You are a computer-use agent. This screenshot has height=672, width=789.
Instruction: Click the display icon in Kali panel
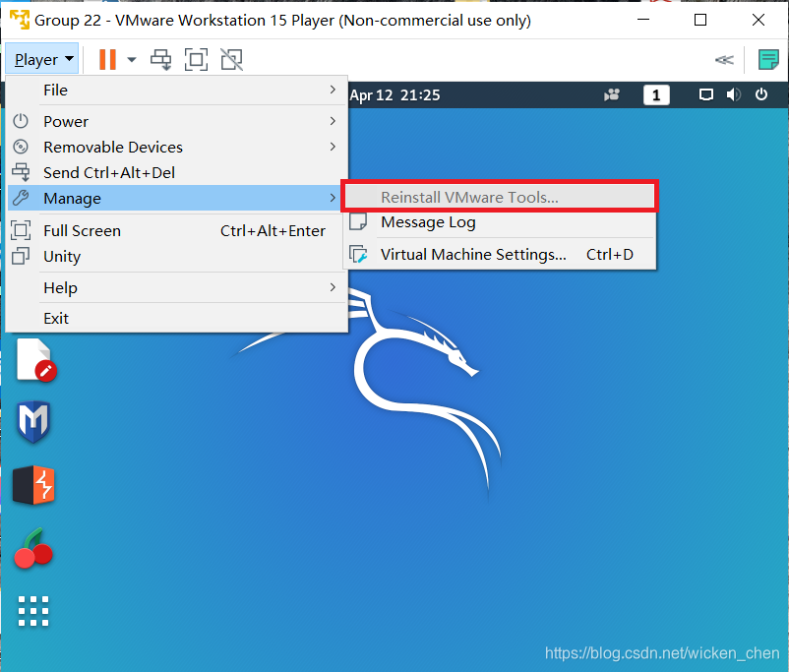706,94
